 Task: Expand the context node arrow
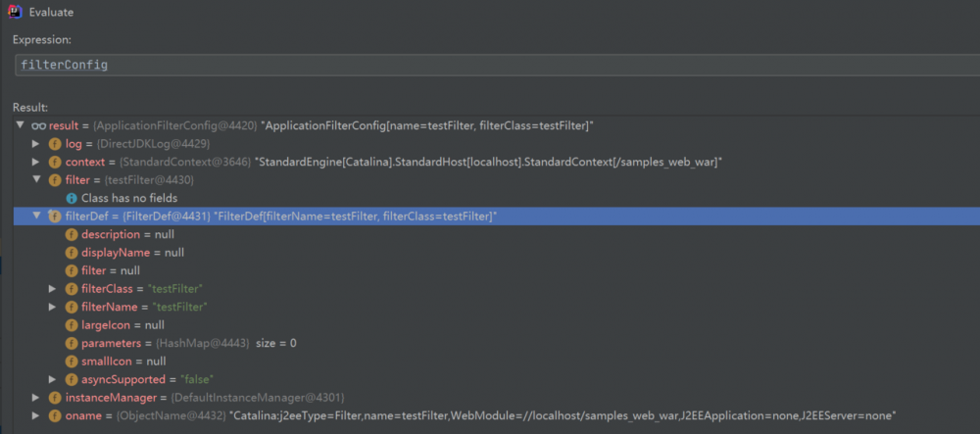(36, 163)
